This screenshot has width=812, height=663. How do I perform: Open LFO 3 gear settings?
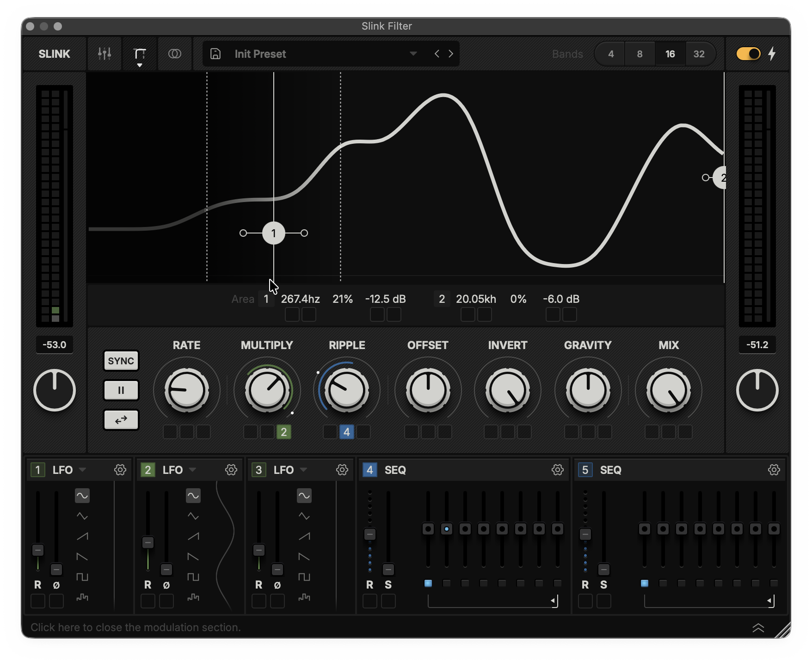(x=342, y=470)
